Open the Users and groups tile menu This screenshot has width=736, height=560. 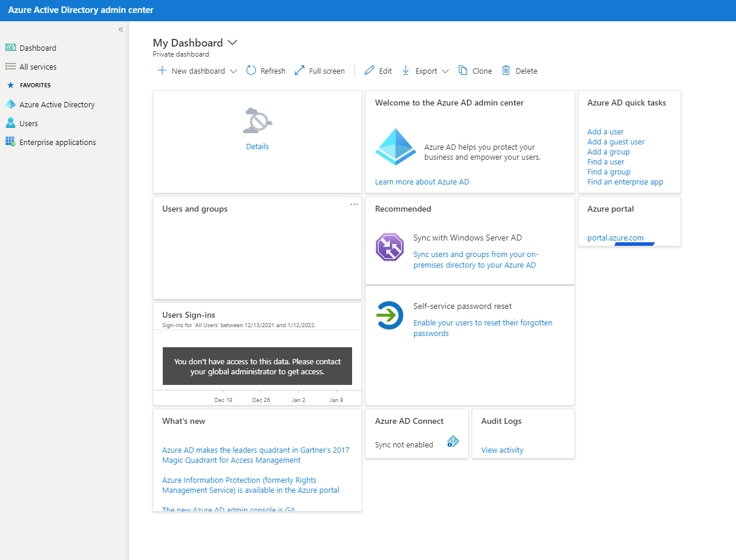coord(354,204)
